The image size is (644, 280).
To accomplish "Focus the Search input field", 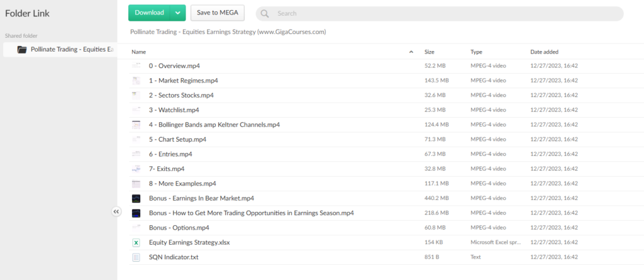I will point(440,13).
